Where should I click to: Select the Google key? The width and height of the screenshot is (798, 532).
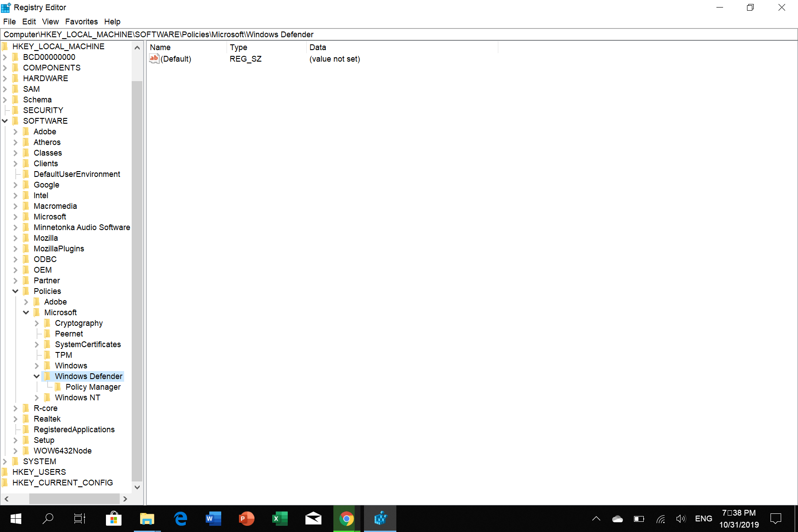point(46,185)
